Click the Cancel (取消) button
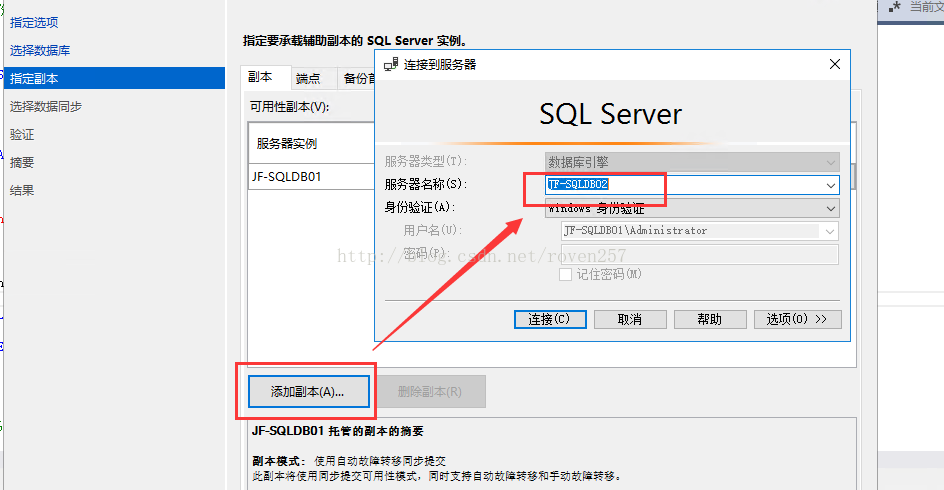The image size is (944, 490). pyautogui.click(x=630, y=319)
